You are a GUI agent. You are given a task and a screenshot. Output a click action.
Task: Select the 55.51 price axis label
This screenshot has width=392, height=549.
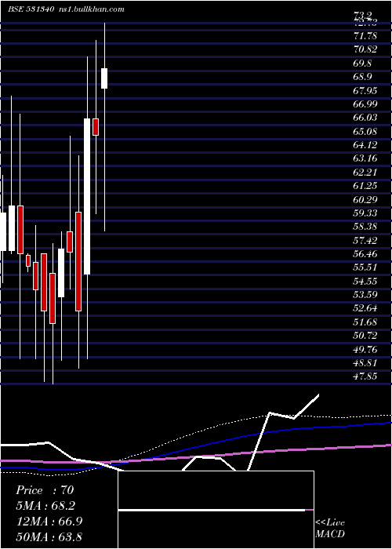pyautogui.click(x=365, y=267)
